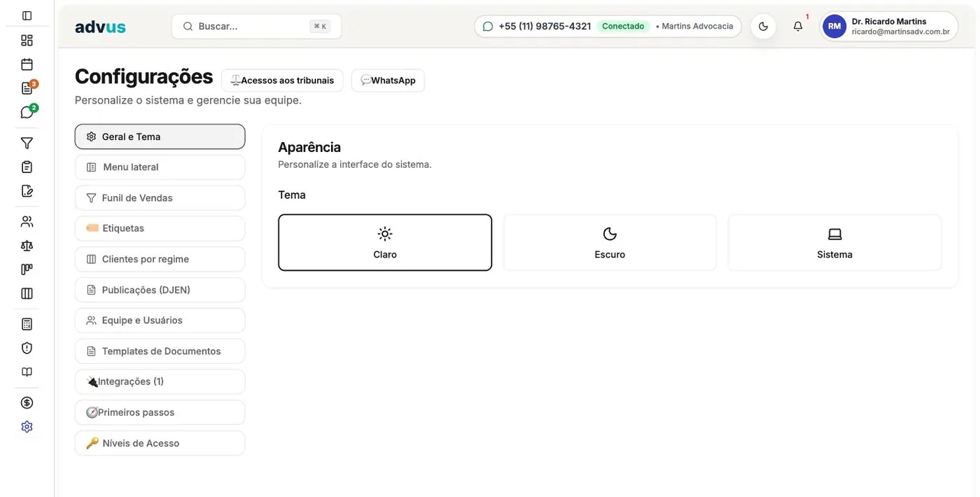The width and height of the screenshot is (980, 497).
Task: Open the kanban board icon in the sidebar
Action: 27,269
